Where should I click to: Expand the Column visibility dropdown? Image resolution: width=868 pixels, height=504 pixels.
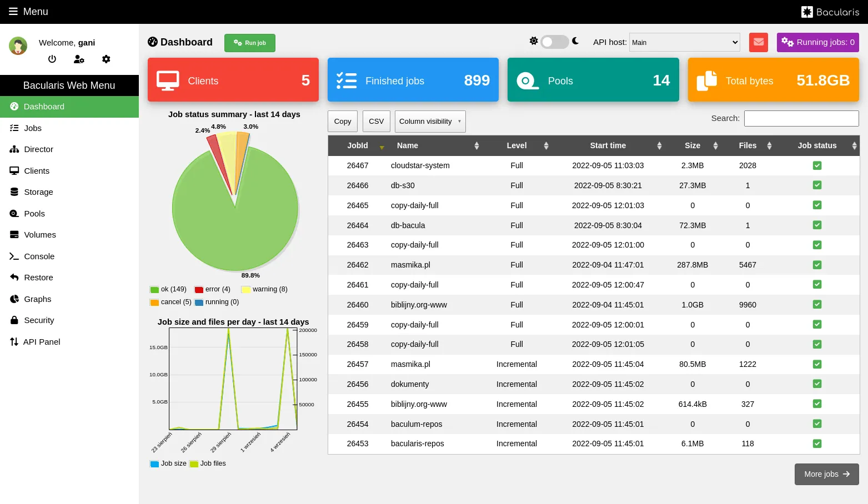point(430,122)
